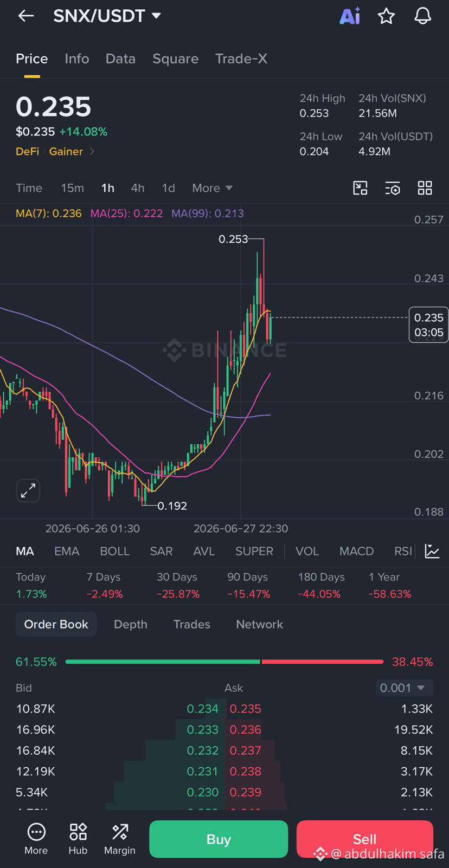Change order book precision 0.001 dropdown
449x868 pixels.
(x=405, y=688)
